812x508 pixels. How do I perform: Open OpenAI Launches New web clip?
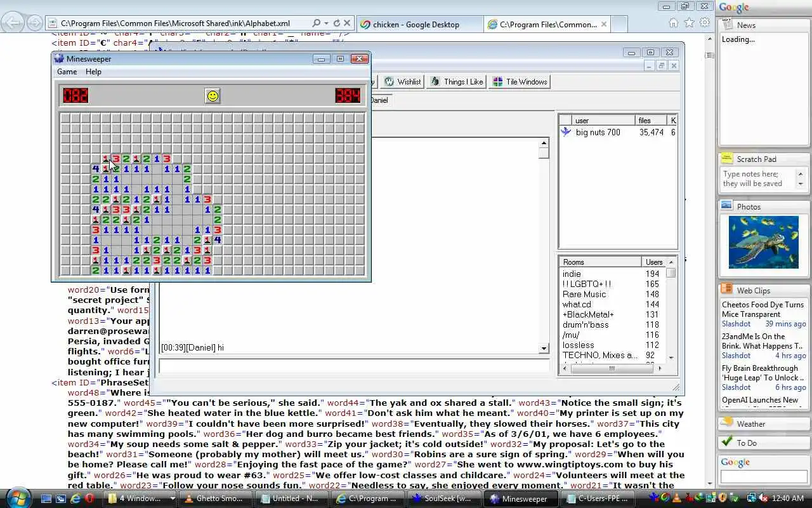[760, 400]
